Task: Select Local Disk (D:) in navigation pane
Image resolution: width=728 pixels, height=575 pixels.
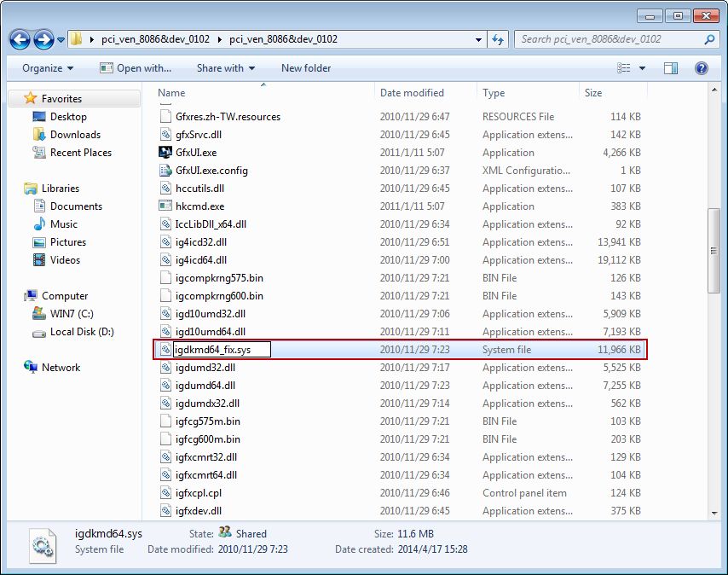Action: click(x=82, y=332)
